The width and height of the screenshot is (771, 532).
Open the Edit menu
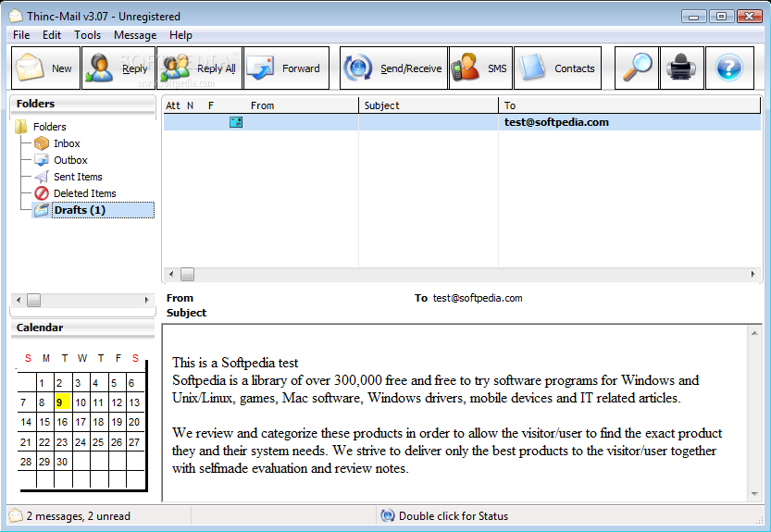click(52, 35)
